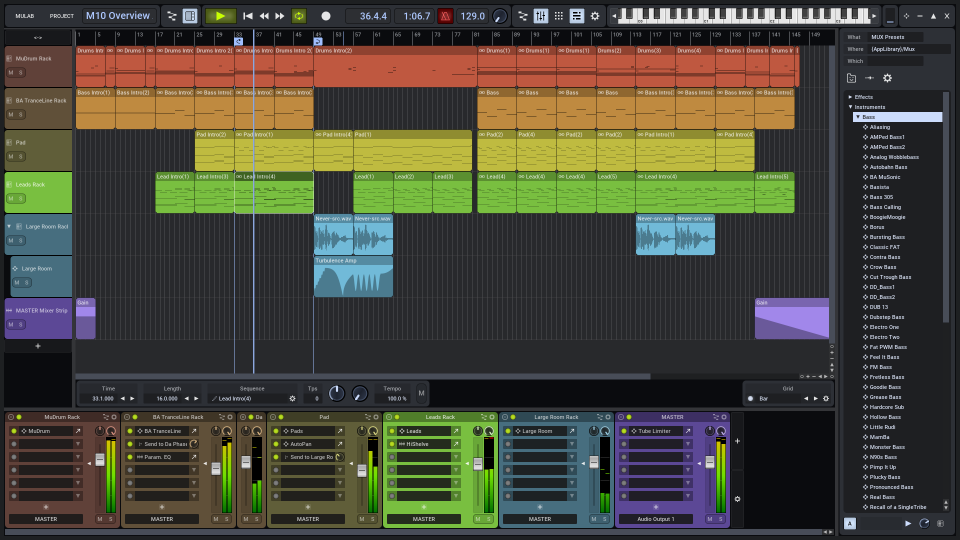Toggle the red metronome icon
Viewport: 960px width, 540px height.
pos(445,16)
